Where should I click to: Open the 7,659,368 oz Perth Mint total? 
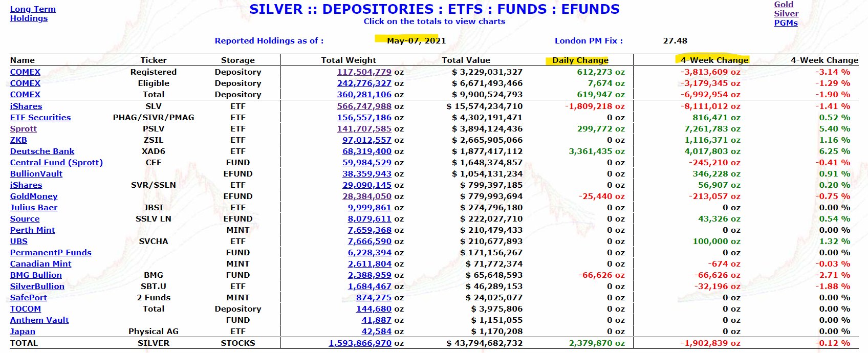(370, 230)
